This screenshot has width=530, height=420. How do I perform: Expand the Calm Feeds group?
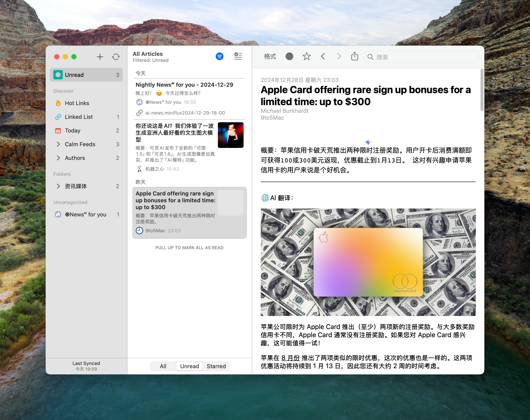click(58, 144)
